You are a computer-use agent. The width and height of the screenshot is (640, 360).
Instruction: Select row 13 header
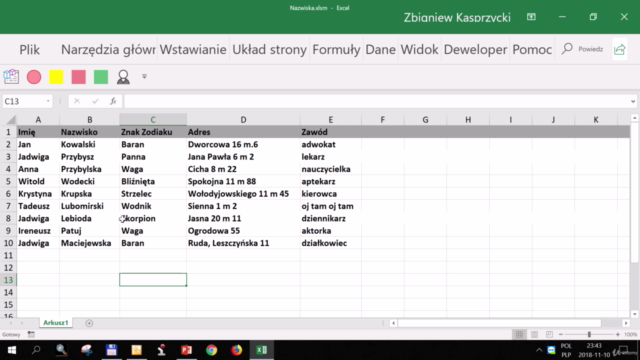pos(8,280)
